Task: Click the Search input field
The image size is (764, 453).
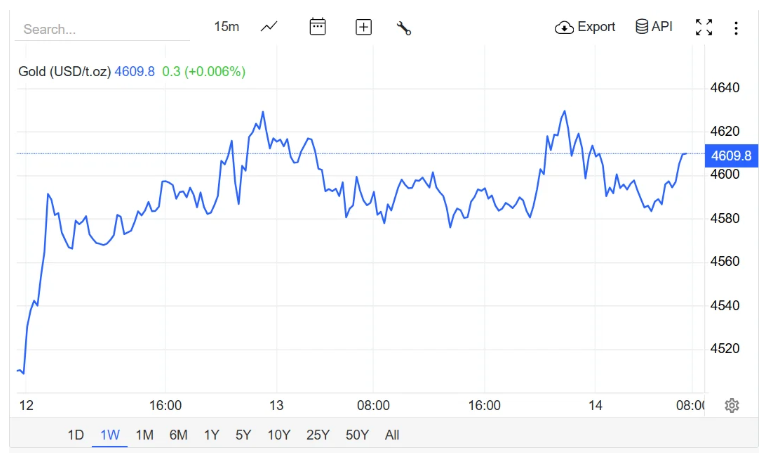Action: pos(100,29)
